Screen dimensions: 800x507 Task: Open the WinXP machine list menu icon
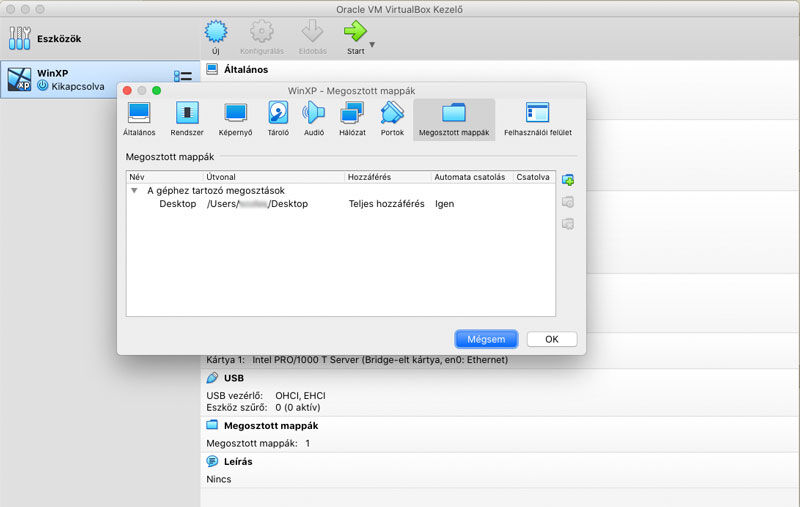click(183, 77)
